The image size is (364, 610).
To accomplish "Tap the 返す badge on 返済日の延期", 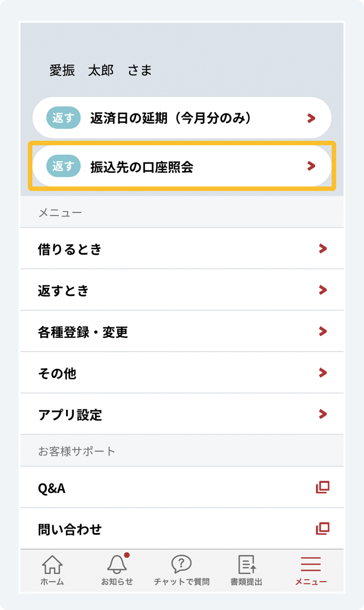I will coord(63,118).
